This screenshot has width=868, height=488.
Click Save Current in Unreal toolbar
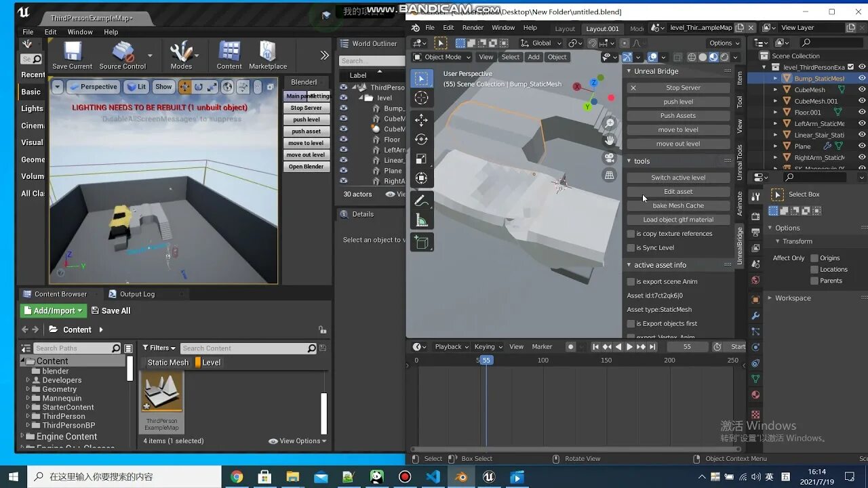[72, 56]
